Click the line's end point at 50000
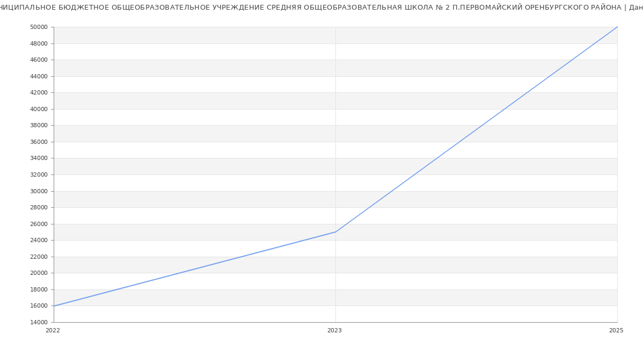 617,27
